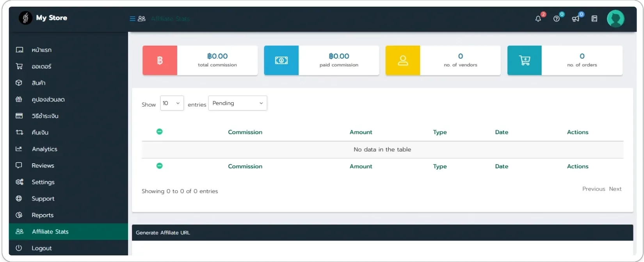Click the Generate Affiliate URL panel header
The width and height of the screenshot is (644, 262).
click(x=382, y=233)
